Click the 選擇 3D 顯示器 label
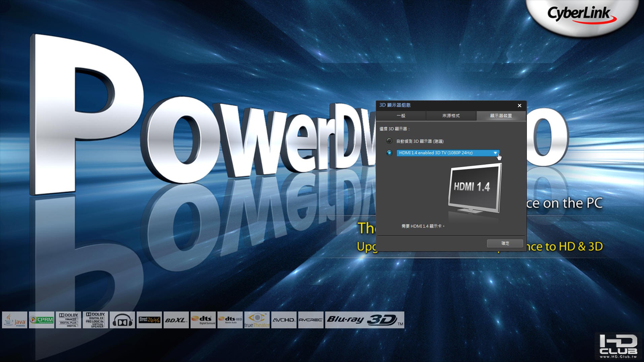This screenshot has width=644, height=362. (x=395, y=129)
